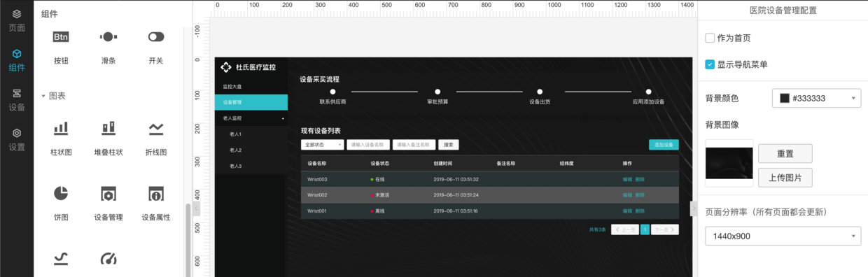This screenshot has width=868, height=277.
Task: Click the 设备名称 column header
Action: point(316,163)
